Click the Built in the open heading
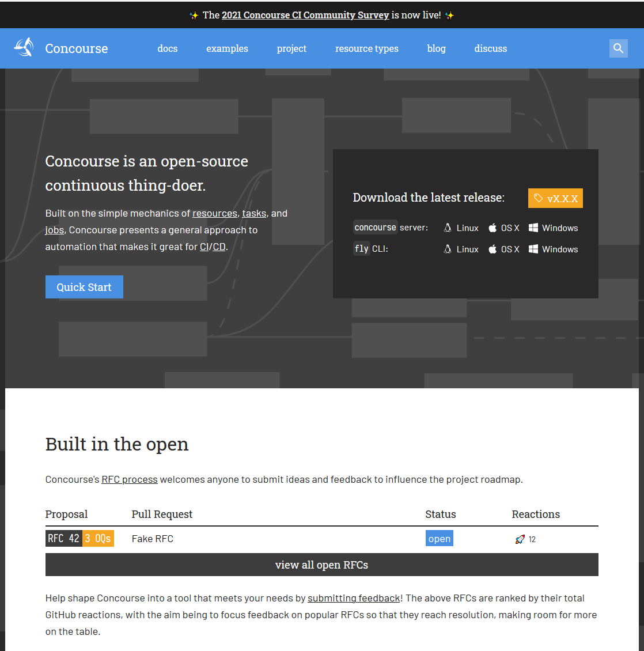The image size is (644, 651). [x=117, y=444]
